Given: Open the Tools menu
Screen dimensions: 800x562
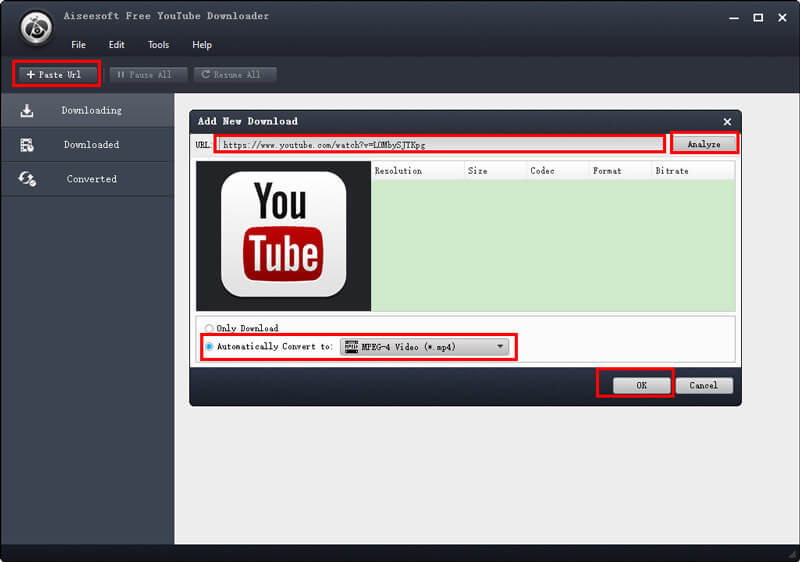Looking at the screenshot, I should [x=158, y=45].
